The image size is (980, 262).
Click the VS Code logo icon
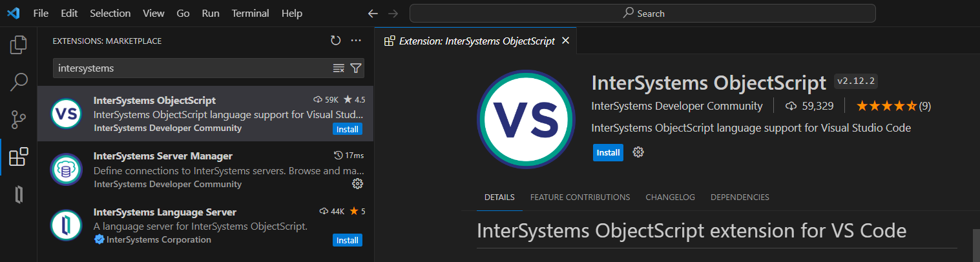point(13,13)
